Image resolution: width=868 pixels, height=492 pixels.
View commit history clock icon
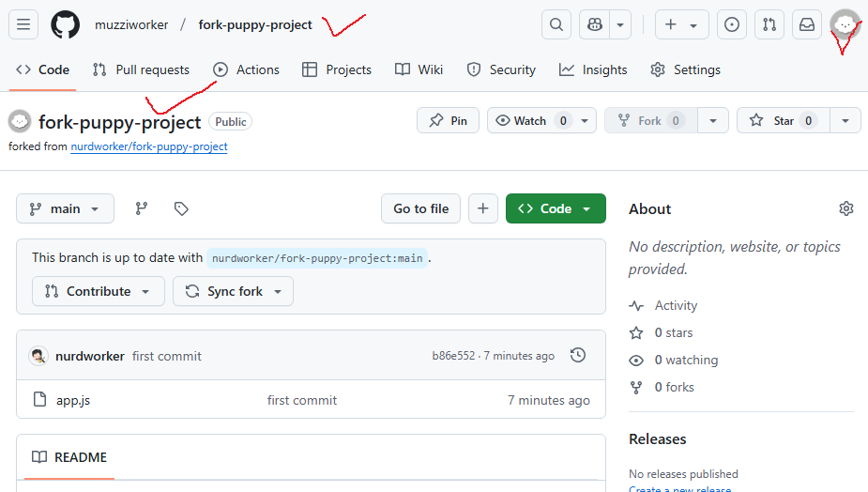[578, 355]
